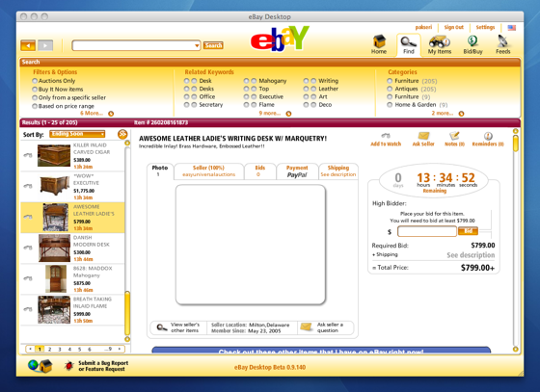The width and height of the screenshot is (540, 392).
Task: Open DANISH MODERN DESK thumbnail
Action: pos(54,248)
